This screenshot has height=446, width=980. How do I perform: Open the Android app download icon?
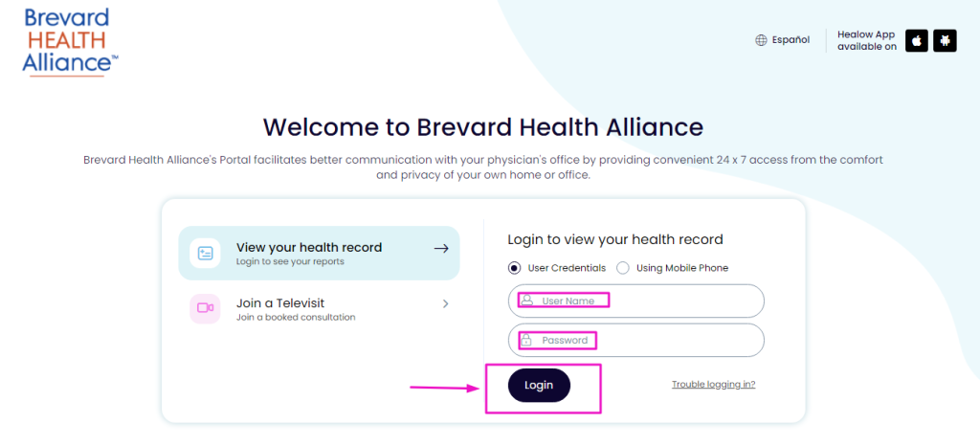pyautogui.click(x=945, y=40)
